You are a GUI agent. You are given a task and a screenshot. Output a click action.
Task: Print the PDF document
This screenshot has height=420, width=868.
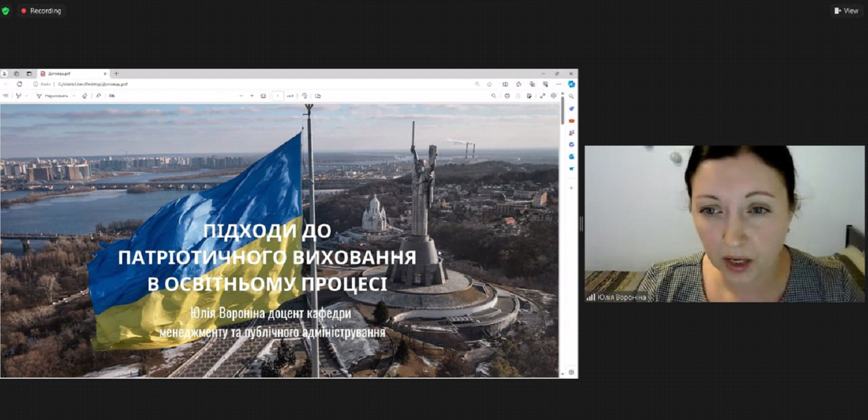507,96
